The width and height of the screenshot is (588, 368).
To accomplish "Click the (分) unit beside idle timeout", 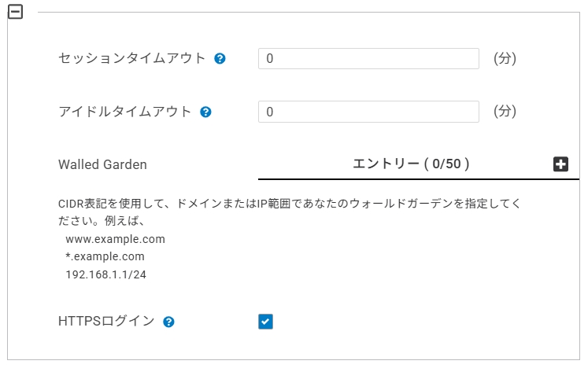I will click(x=505, y=112).
